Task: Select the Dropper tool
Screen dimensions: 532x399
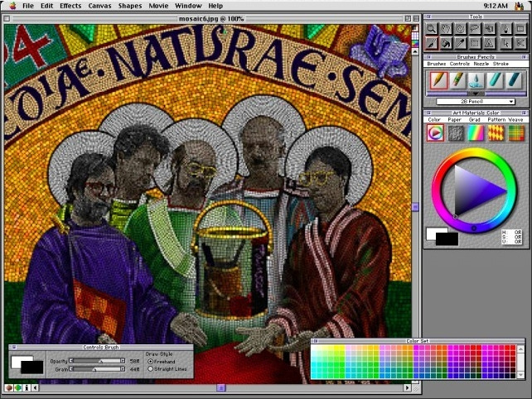Action: 461,43
